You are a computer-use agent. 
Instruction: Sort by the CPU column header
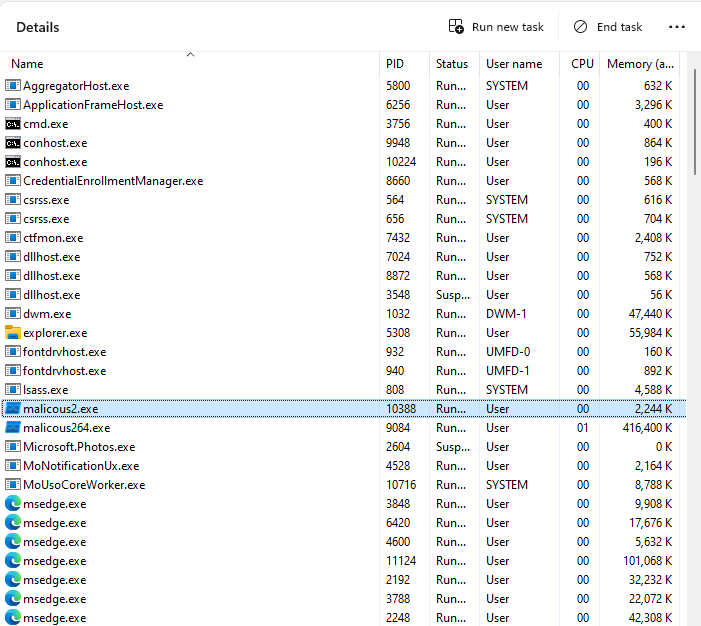point(582,64)
